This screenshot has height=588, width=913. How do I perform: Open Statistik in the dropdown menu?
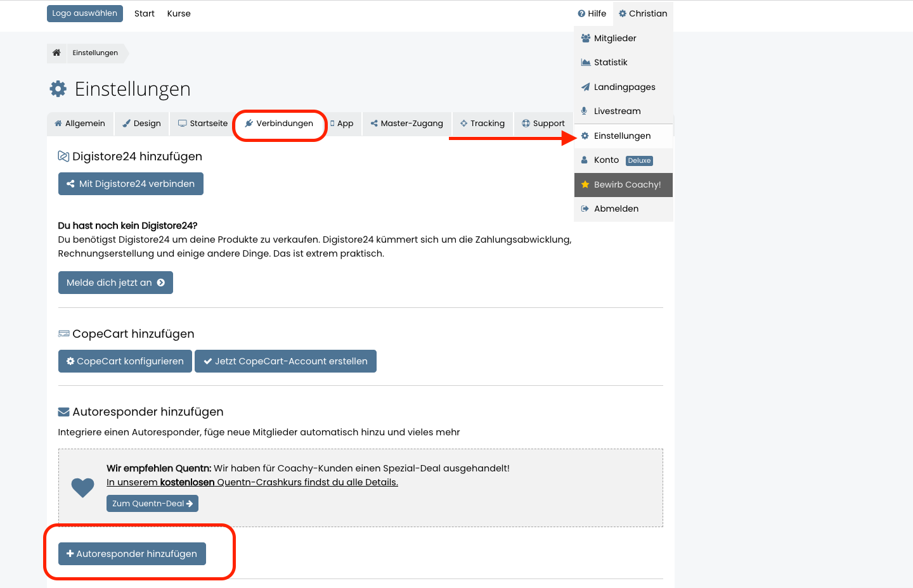coord(610,62)
